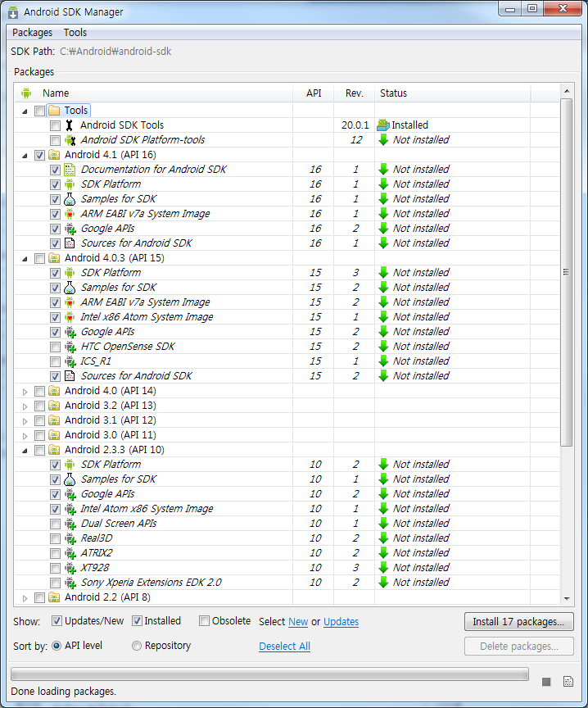Check the Android SDK Tools checkbox
This screenshot has height=708, width=588.
pos(55,125)
